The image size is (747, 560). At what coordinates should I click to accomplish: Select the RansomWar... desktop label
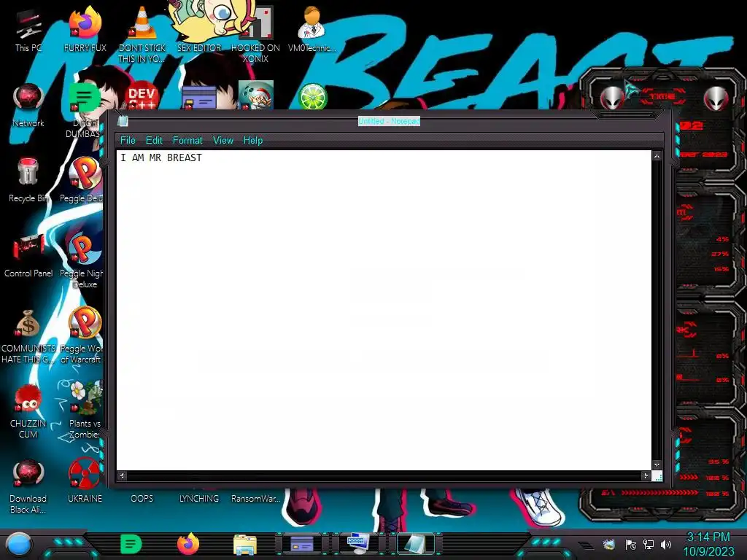click(256, 499)
